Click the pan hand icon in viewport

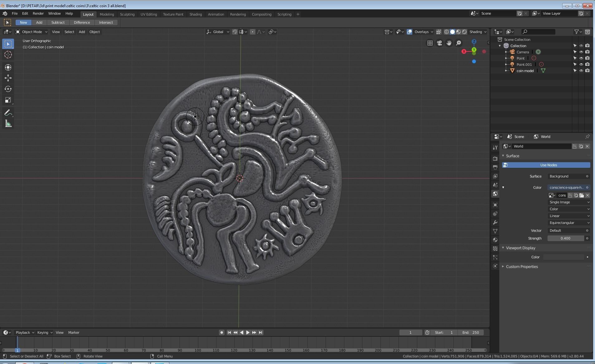click(449, 43)
